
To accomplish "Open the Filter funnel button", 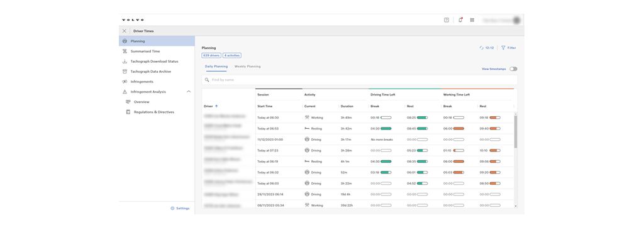I will [x=508, y=48].
